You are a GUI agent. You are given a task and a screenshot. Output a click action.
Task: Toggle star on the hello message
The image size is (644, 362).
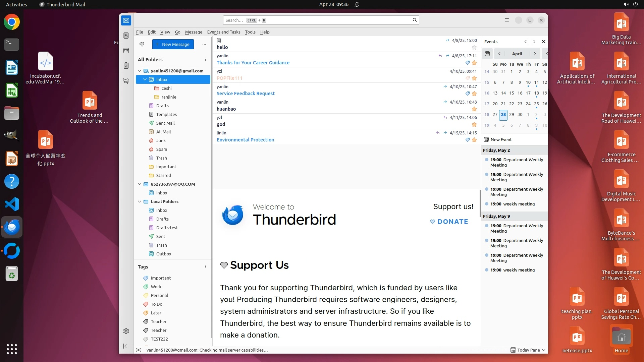pos(474,47)
